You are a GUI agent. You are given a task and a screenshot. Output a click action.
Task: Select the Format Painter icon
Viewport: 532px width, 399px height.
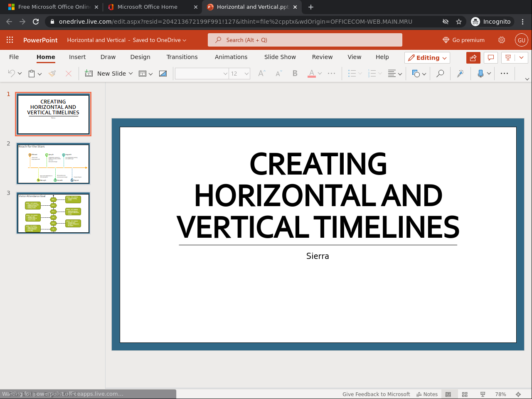[x=52, y=74]
